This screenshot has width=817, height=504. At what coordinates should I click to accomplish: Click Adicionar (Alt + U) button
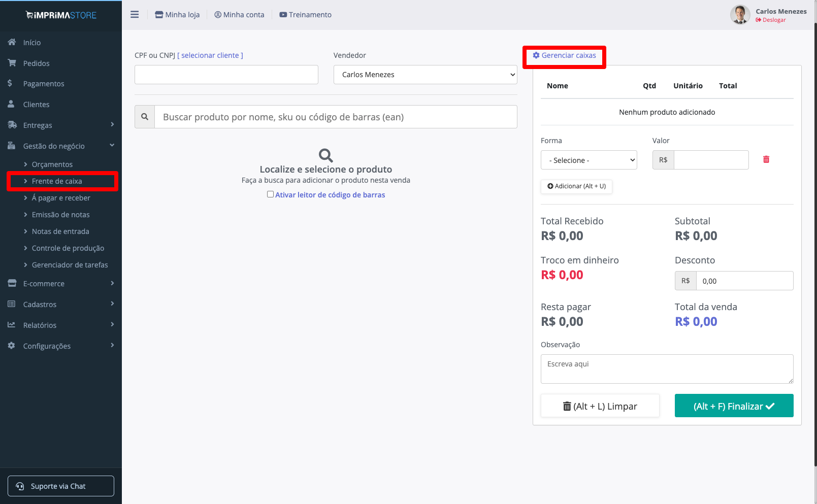coord(576,186)
